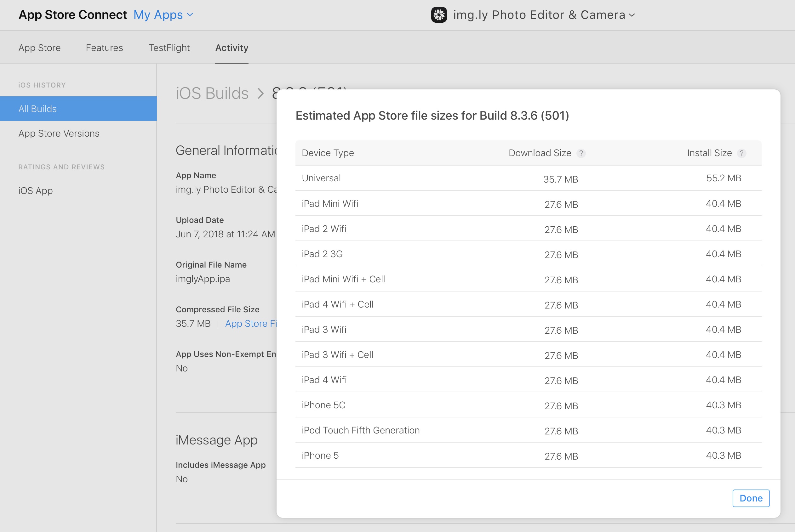Click the App Store File Sizes link

point(251,324)
